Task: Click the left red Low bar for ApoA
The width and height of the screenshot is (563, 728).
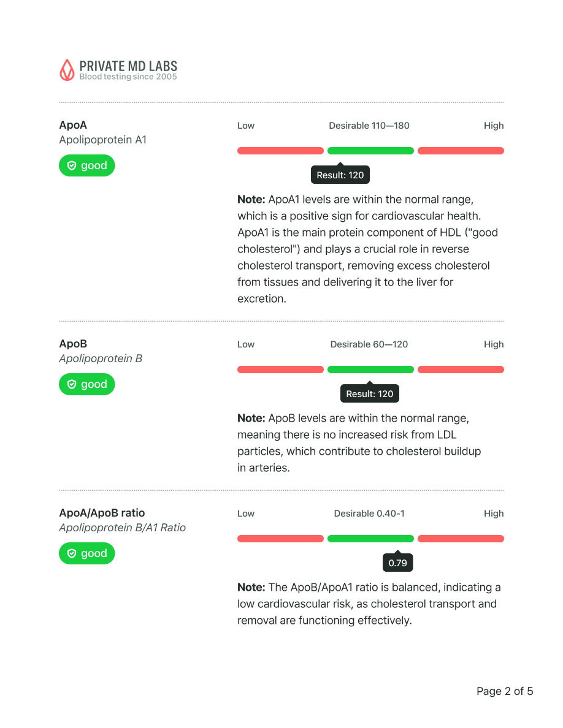Action: 280,151
